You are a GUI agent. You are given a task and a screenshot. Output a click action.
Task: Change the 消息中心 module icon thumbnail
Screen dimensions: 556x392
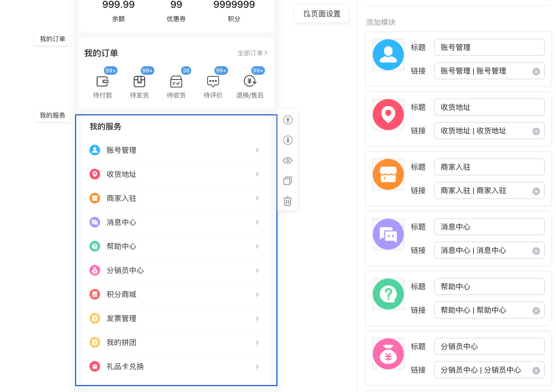(x=388, y=234)
